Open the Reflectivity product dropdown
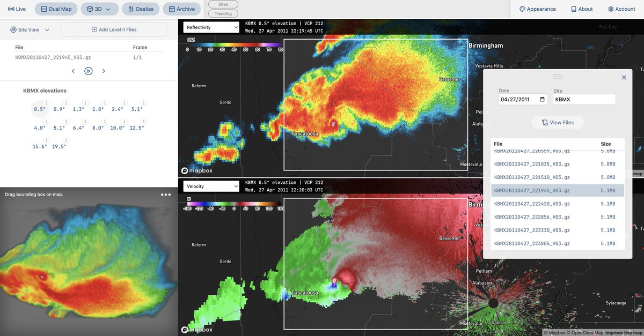644x336 pixels. coord(210,27)
